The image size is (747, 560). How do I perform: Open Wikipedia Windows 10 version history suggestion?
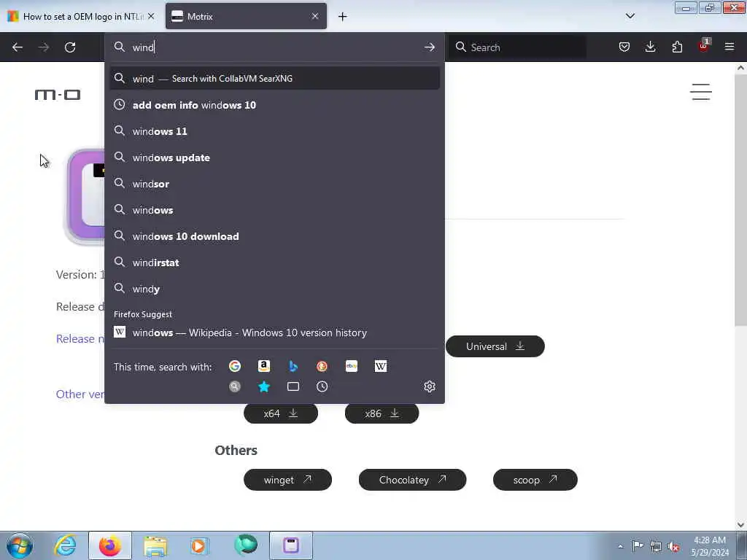[x=274, y=332]
